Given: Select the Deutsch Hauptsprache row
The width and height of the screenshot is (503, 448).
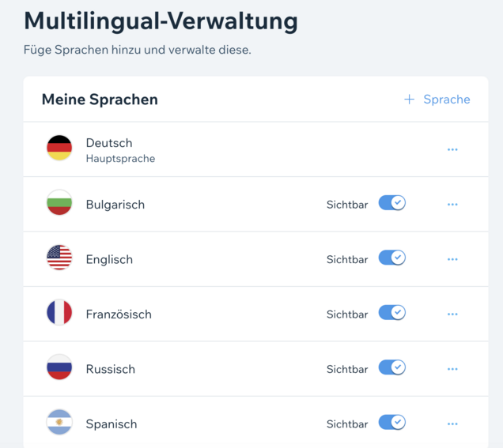Looking at the screenshot, I should tap(255, 149).
